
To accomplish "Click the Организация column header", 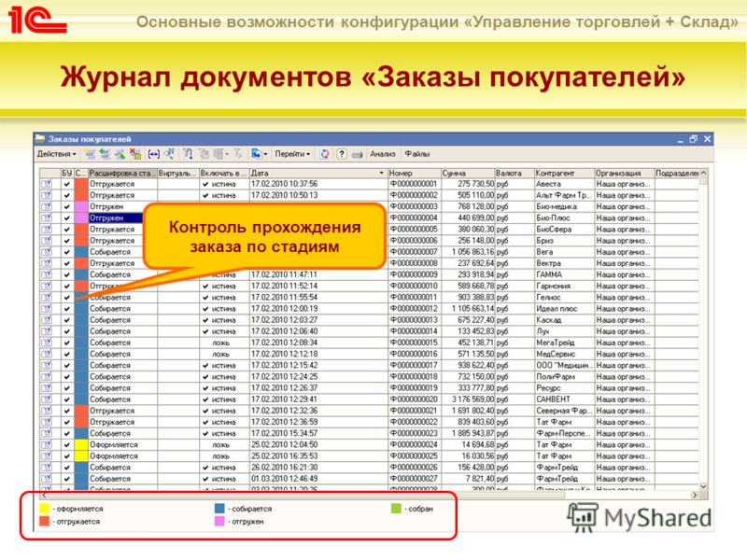I will 624,173.
